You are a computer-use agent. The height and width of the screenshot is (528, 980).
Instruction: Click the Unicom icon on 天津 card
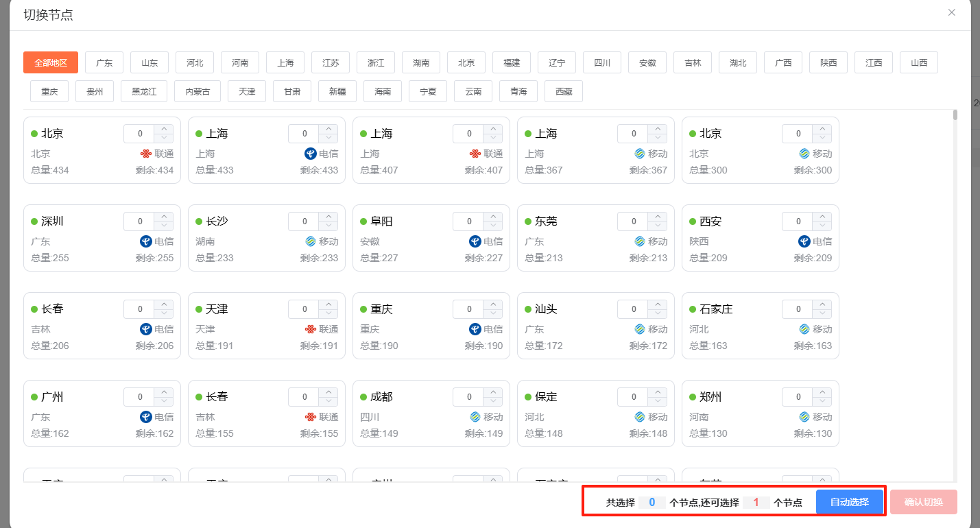coord(310,329)
